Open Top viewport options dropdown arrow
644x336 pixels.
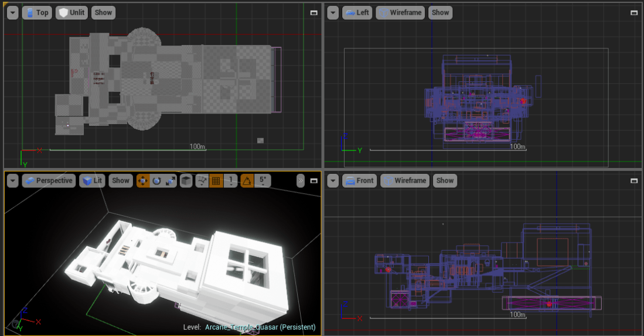click(13, 13)
